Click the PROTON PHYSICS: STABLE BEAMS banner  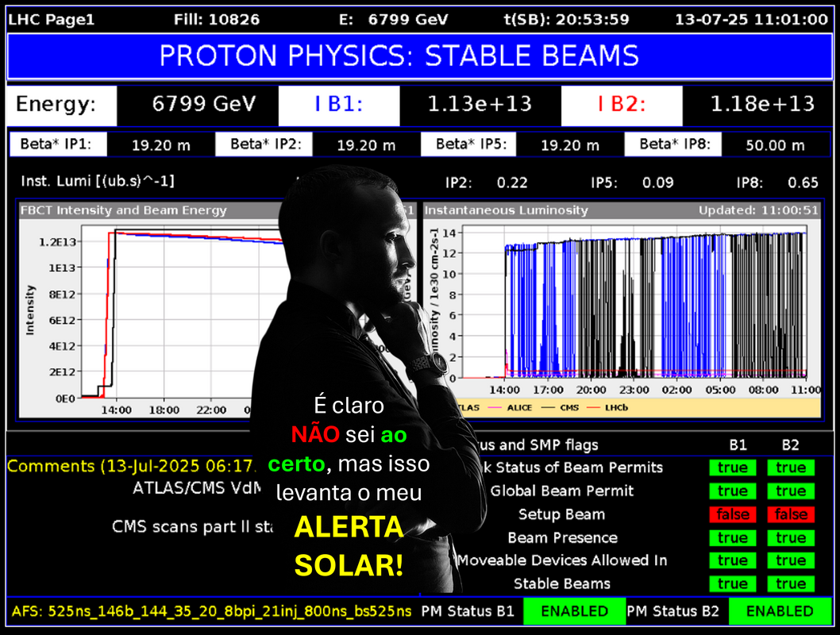pyautogui.click(x=399, y=56)
